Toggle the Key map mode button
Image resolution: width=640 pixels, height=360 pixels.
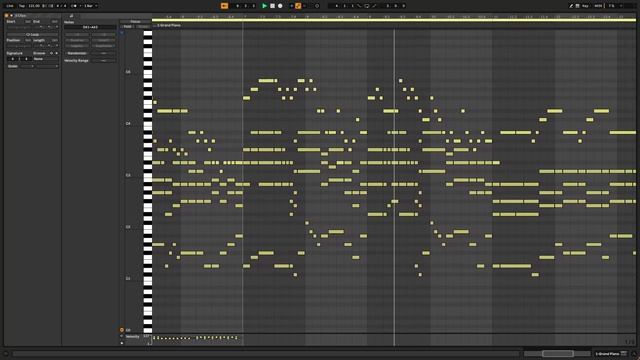pos(586,6)
